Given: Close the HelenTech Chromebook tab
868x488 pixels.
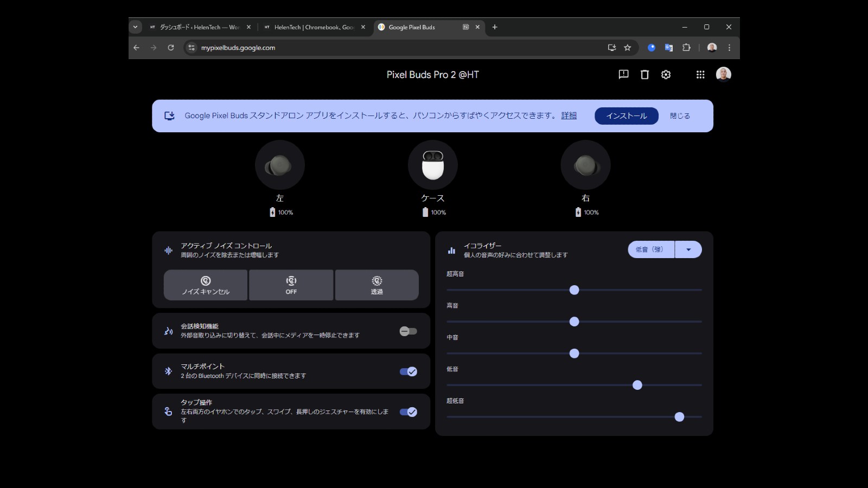Looking at the screenshot, I should 363,27.
